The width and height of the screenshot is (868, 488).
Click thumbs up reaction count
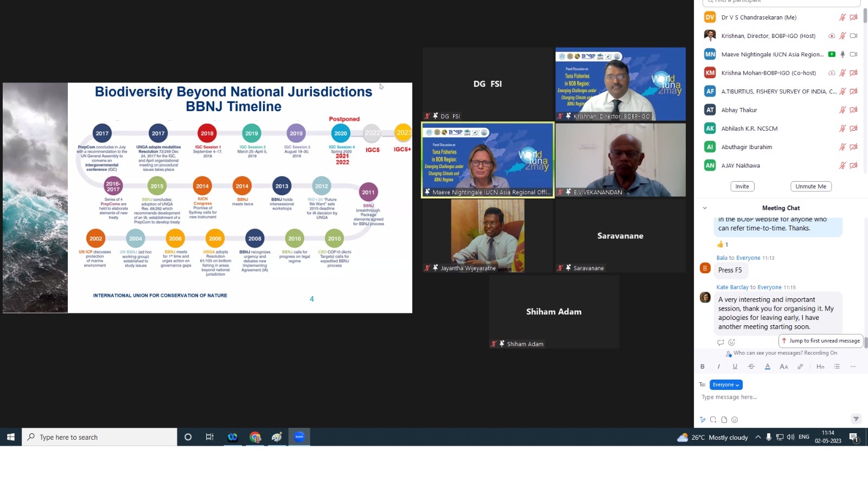pos(722,245)
